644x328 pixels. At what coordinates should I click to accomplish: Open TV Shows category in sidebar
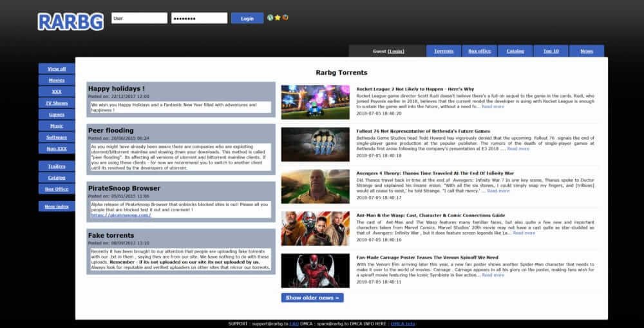pos(57,103)
